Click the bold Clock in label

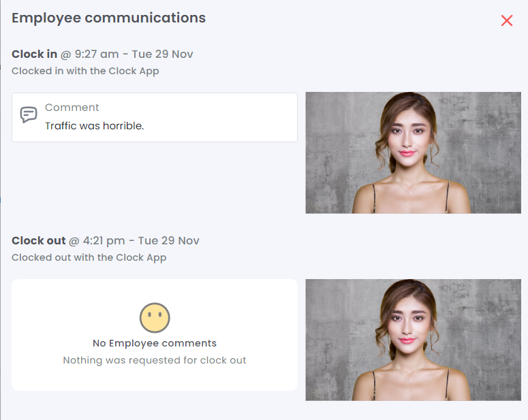[x=34, y=54]
